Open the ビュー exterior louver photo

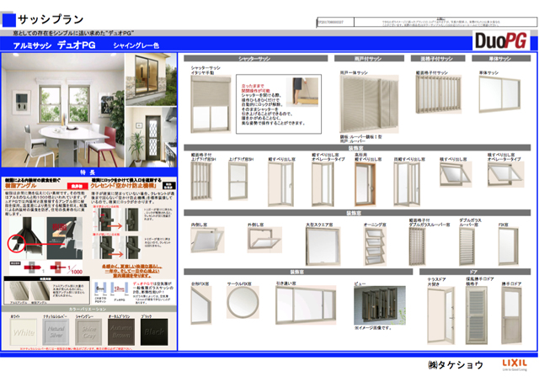[x=380, y=306]
